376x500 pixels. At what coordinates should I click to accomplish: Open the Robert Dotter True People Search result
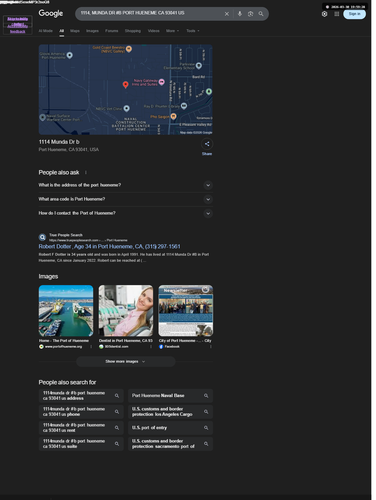[109, 247]
